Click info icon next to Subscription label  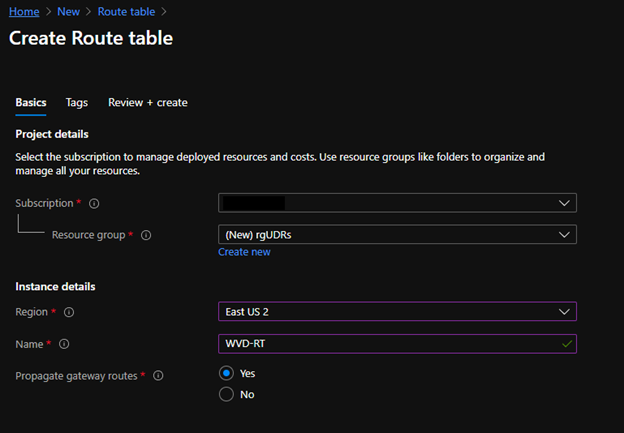coord(94,203)
